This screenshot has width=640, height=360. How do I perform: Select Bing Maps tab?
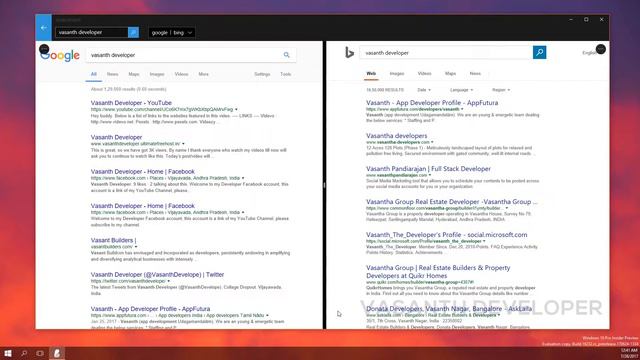click(451, 73)
